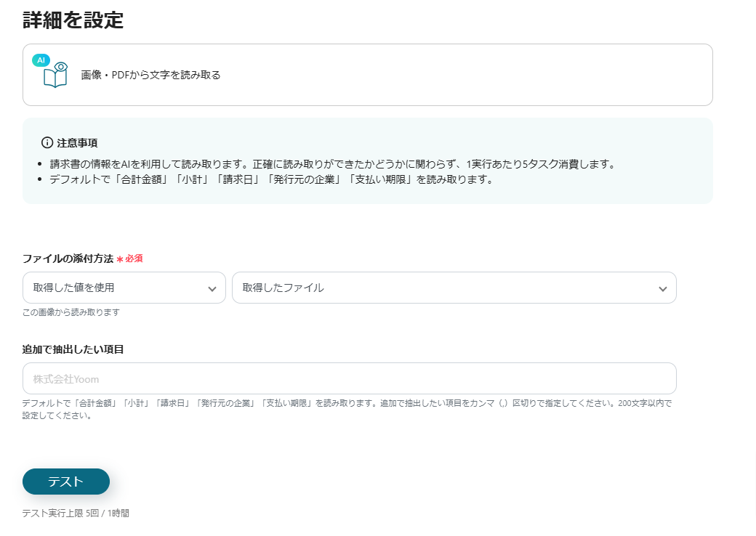Click the 追加で抽出したい項目 field label
The image size is (756, 536).
(73, 349)
